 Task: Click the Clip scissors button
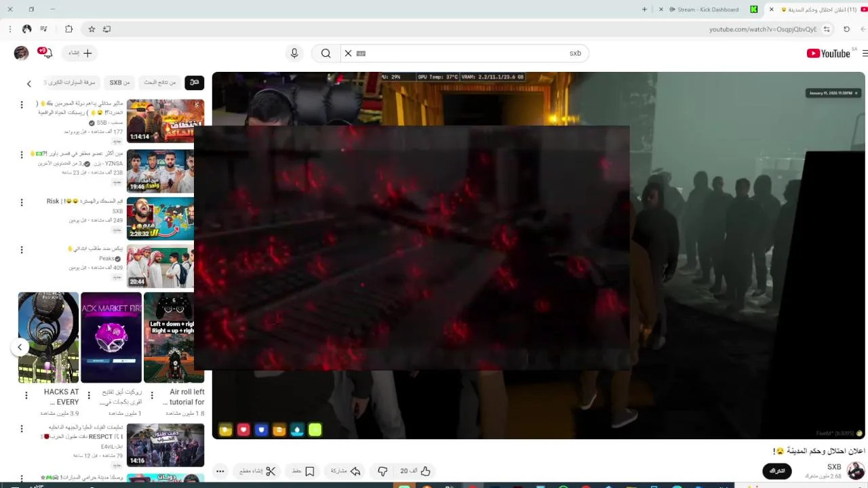tap(258, 471)
